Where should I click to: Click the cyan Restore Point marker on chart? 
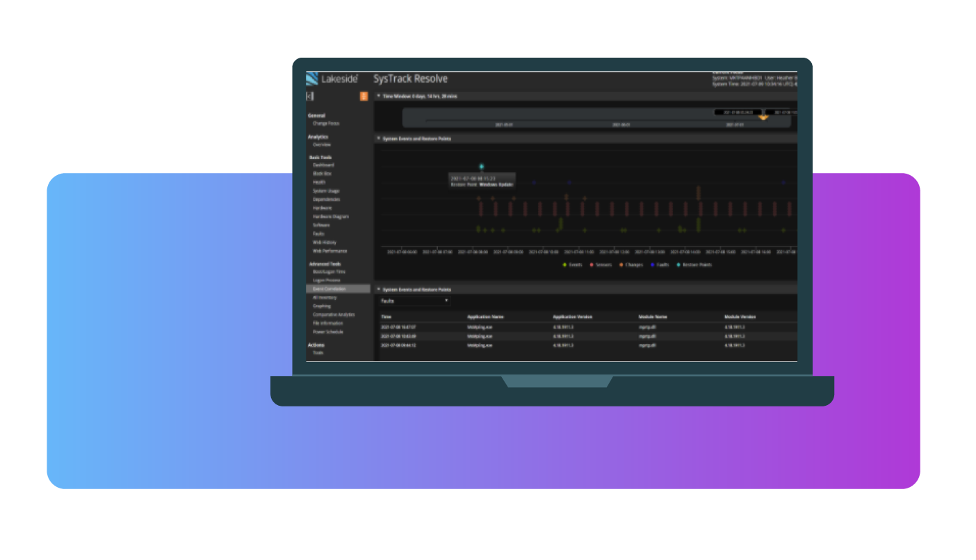click(x=481, y=167)
